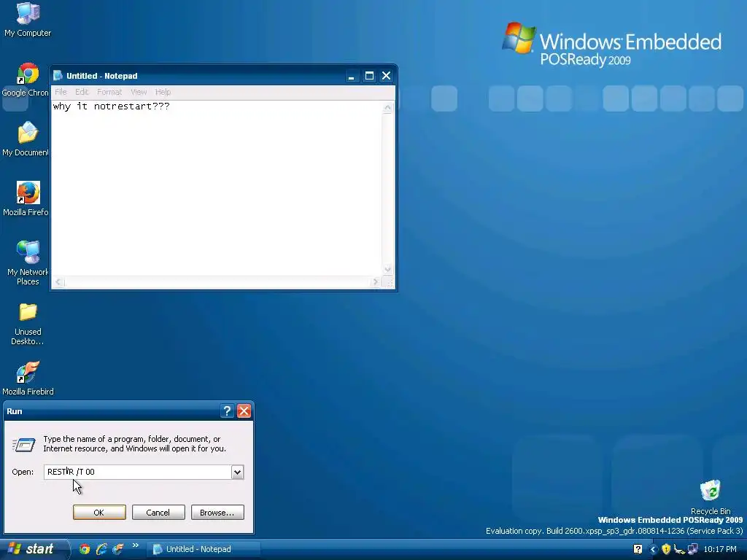The image size is (747, 560).
Task: Switch to Untitled - Notepad taskbar button
Action: point(205,549)
